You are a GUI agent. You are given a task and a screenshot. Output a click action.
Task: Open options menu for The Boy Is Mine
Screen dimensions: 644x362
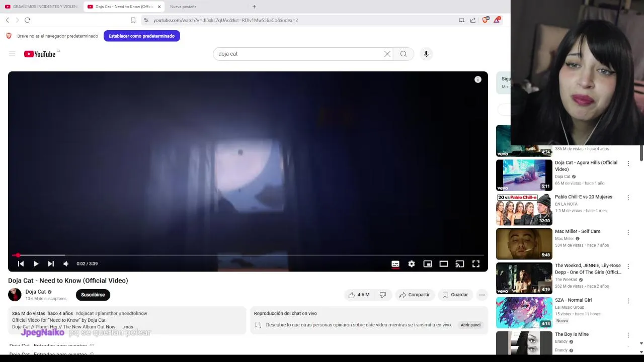(x=628, y=335)
